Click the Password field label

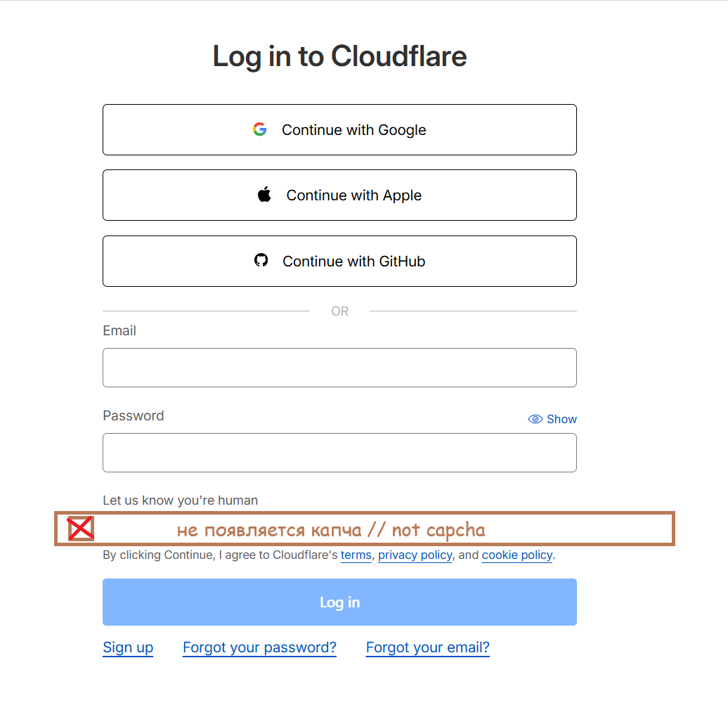point(134,416)
